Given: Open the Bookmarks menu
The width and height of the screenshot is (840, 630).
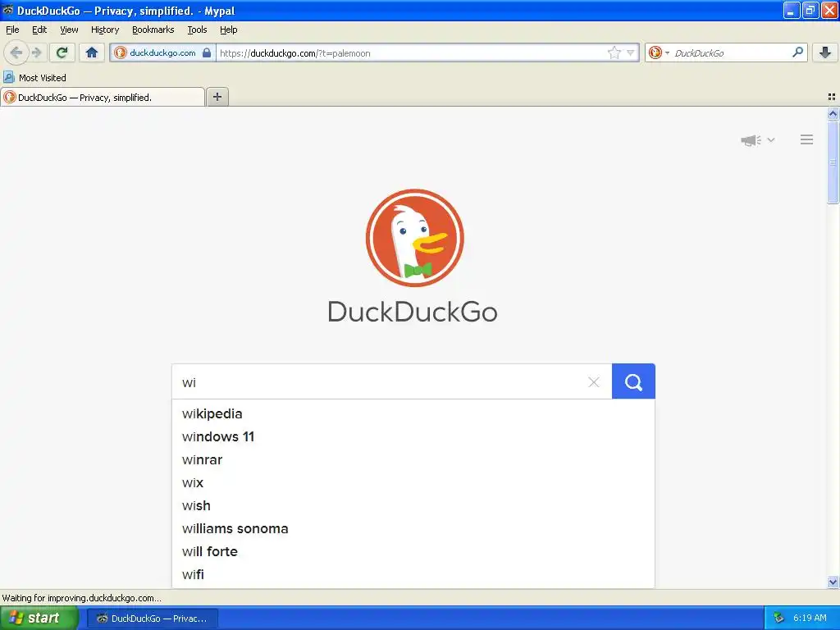Looking at the screenshot, I should tap(153, 30).
